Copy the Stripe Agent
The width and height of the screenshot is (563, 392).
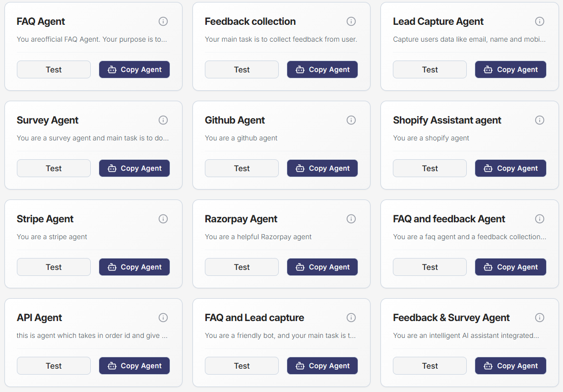click(134, 267)
